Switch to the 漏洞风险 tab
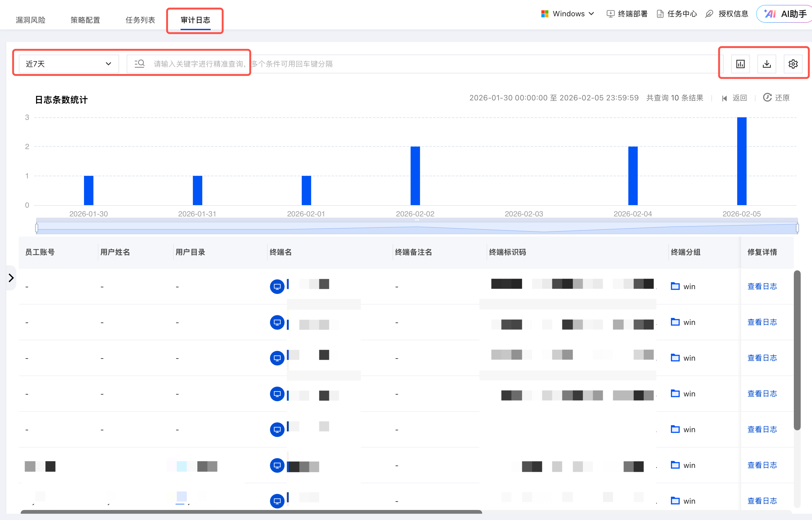The height and width of the screenshot is (520, 812). click(x=30, y=20)
